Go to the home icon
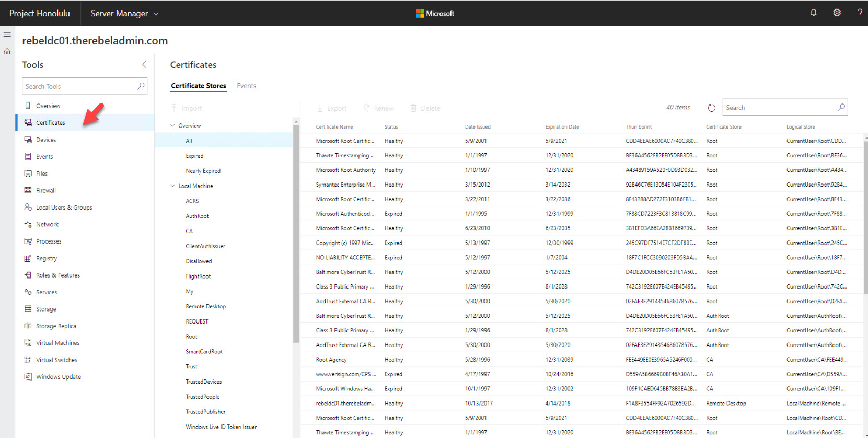The width and height of the screenshot is (868, 438). (x=7, y=51)
